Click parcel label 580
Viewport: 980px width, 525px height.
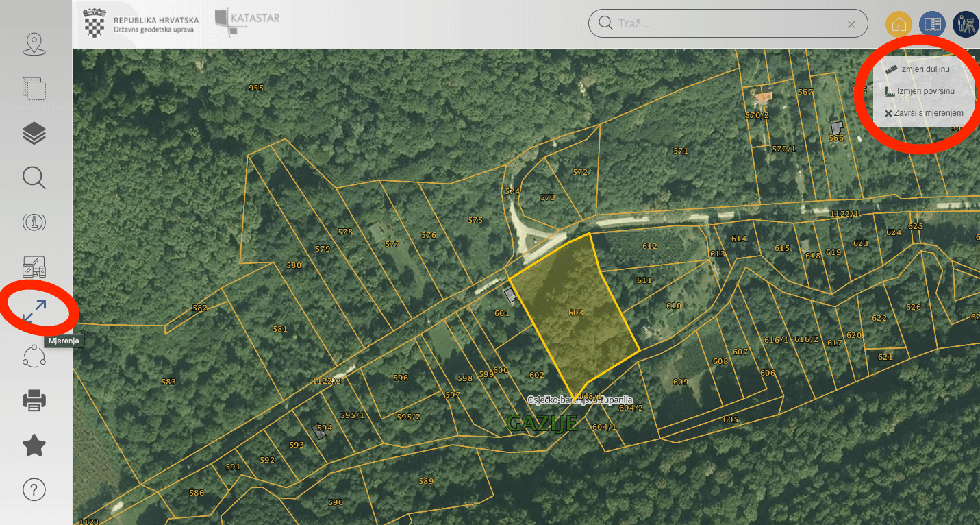[x=294, y=265]
